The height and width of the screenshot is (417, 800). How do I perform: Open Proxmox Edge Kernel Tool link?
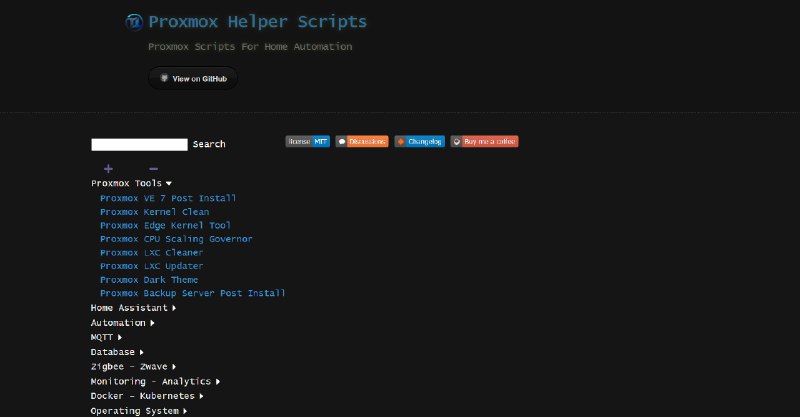[x=165, y=225]
